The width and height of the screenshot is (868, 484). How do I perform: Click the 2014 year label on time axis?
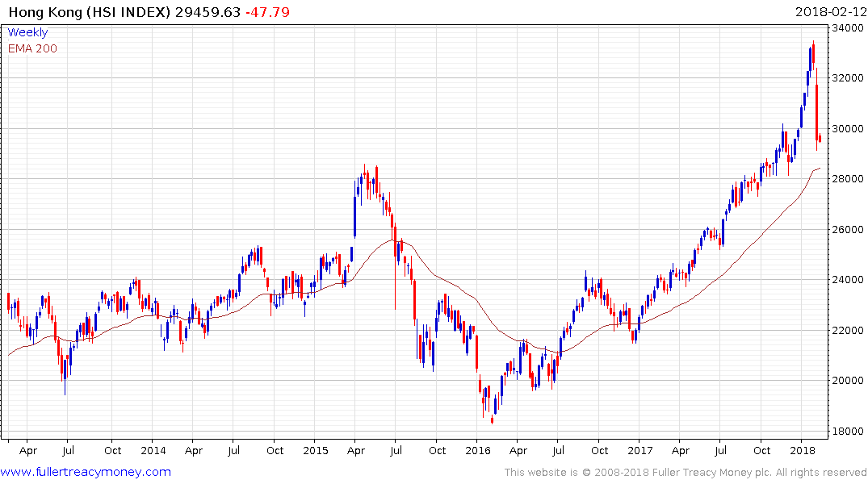[153, 450]
